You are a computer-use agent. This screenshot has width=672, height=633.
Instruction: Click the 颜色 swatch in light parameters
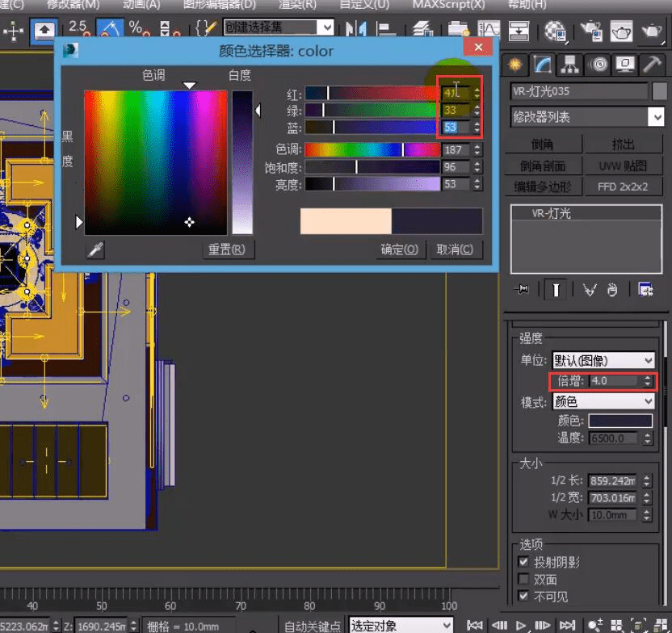coord(619,421)
